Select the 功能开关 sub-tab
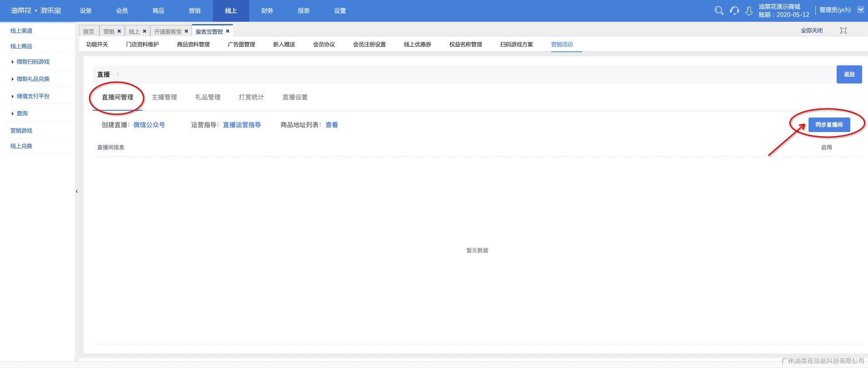Viewport: 868px width, 368px height. (97, 44)
